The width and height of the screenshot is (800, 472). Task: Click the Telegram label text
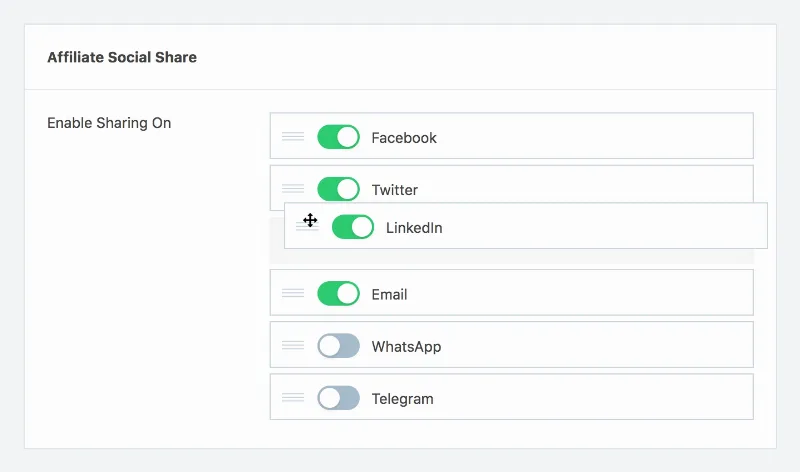(x=402, y=399)
